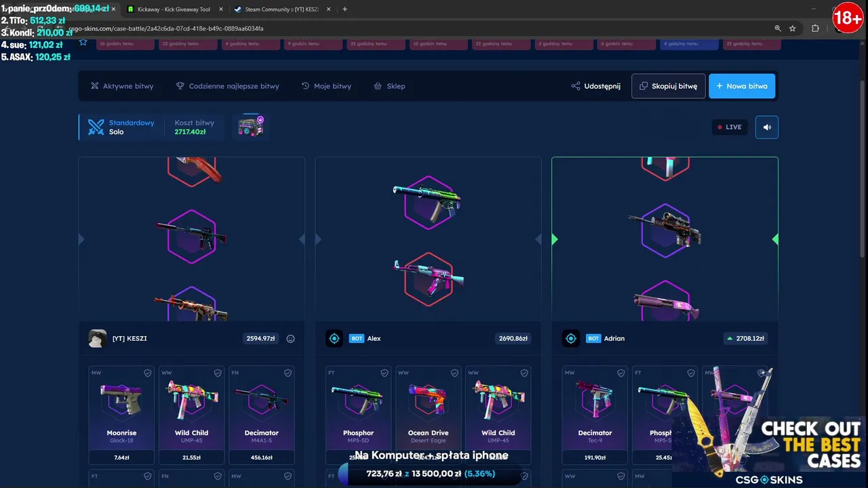The image size is (868, 488).
Task: Click the pink AK-47 in Alex's spinning reel
Action: (x=427, y=278)
